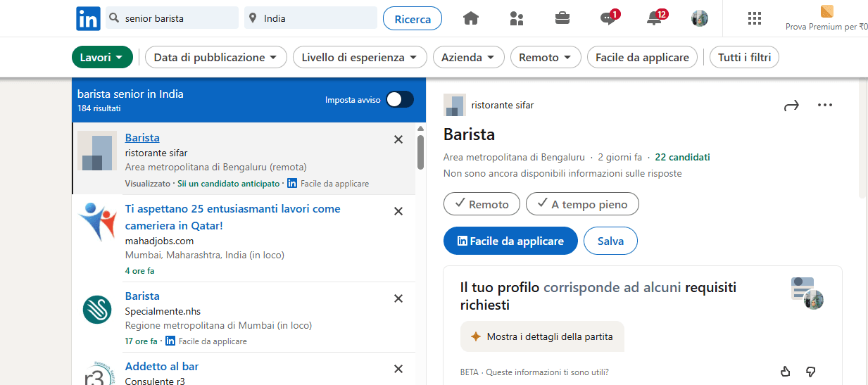Open the Remoto filter dropdown
Viewport: 868px width, 385px height.
click(x=545, y=58)
